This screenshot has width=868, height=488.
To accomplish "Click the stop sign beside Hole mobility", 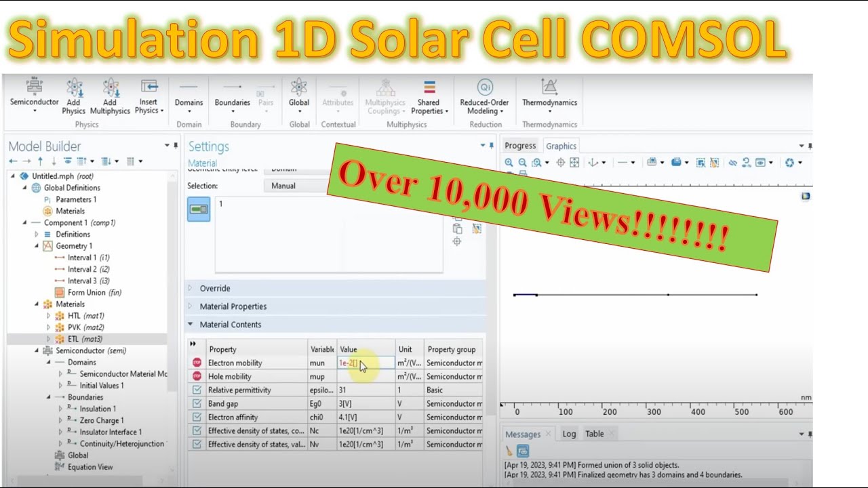I will (x=197, y=376).
